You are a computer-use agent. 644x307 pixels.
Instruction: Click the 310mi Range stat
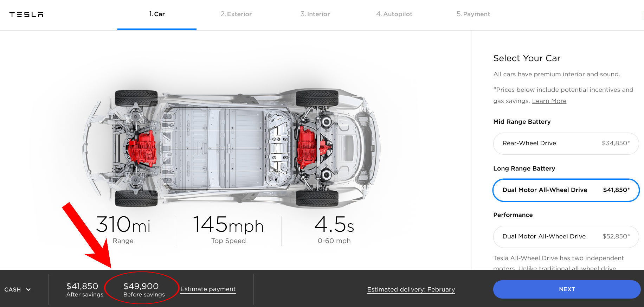pos(123,230)
